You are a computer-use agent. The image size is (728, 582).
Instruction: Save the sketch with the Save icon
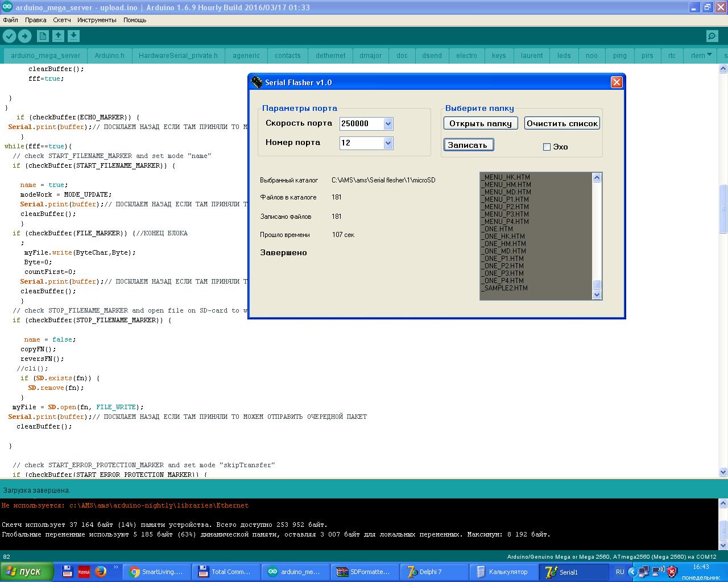[73, 36]
